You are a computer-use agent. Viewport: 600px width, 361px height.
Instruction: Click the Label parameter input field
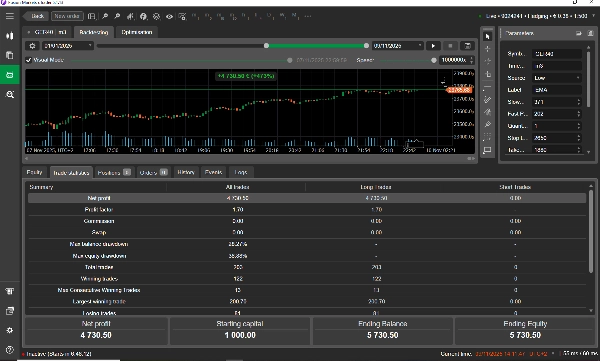coord(557,90)
